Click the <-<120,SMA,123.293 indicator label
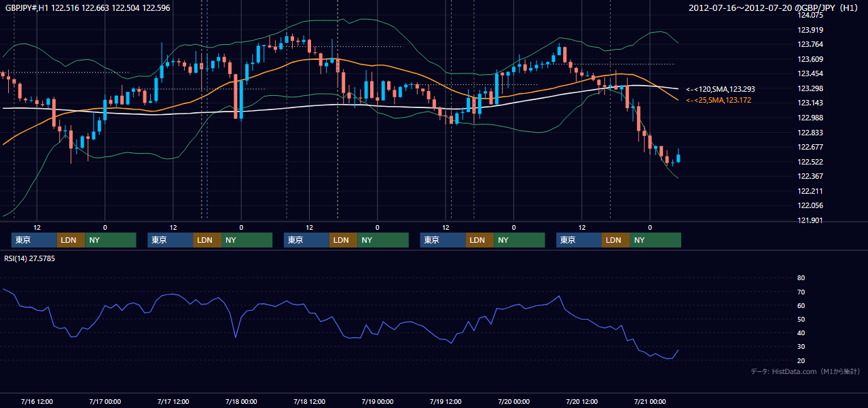The image size is (868, 408). coord(720,89)
